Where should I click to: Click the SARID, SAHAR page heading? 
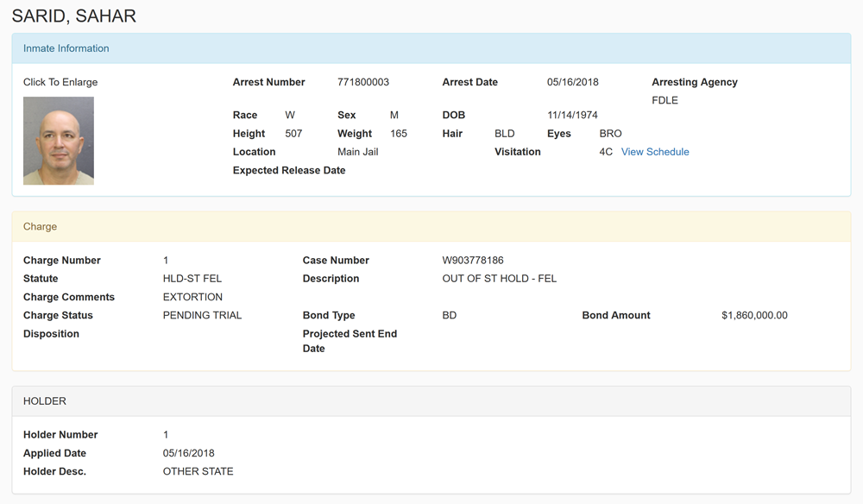(73, 16)
